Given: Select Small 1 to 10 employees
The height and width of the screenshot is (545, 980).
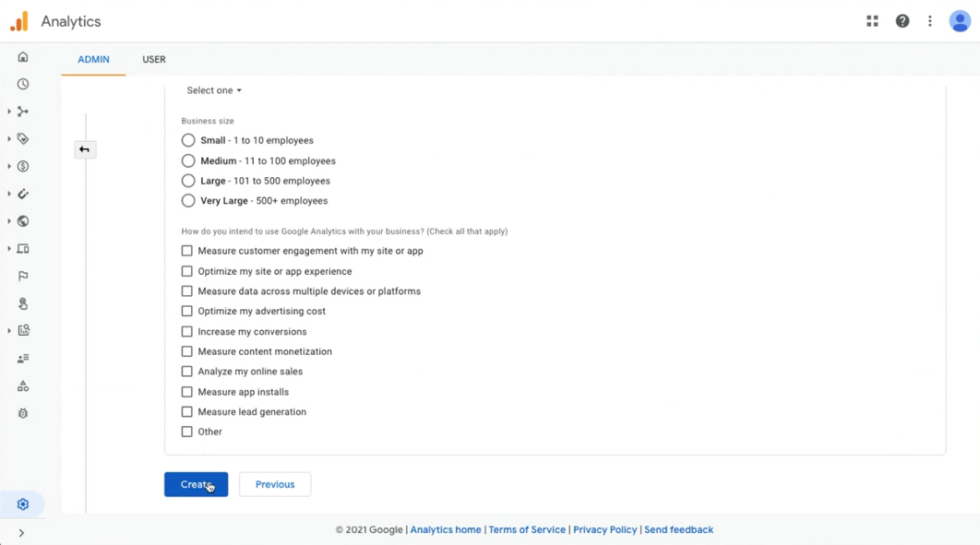Looking at the screenshot, I should tap(188, 140).
